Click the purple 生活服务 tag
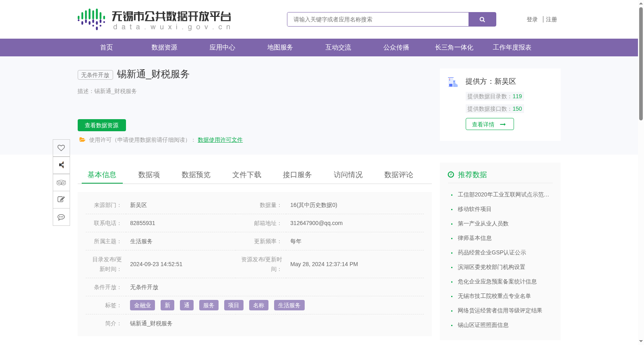Screen dimensions: 644x345 click(289, 305)
